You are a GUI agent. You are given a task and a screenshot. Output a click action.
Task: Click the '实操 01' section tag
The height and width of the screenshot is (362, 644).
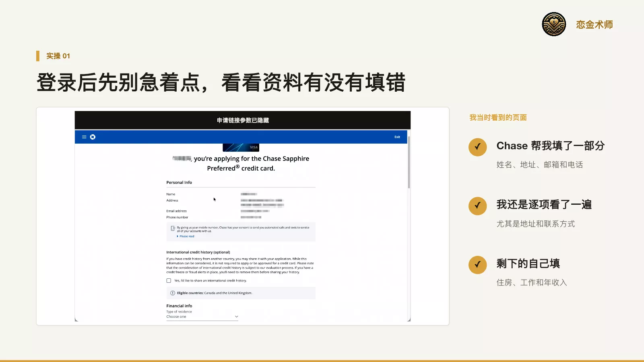[x=58, y=56]
